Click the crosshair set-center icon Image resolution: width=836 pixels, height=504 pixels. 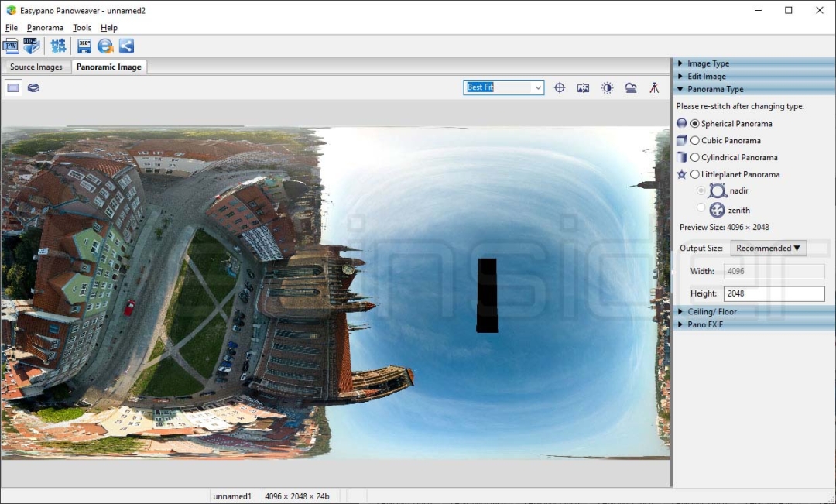[560, 87]
